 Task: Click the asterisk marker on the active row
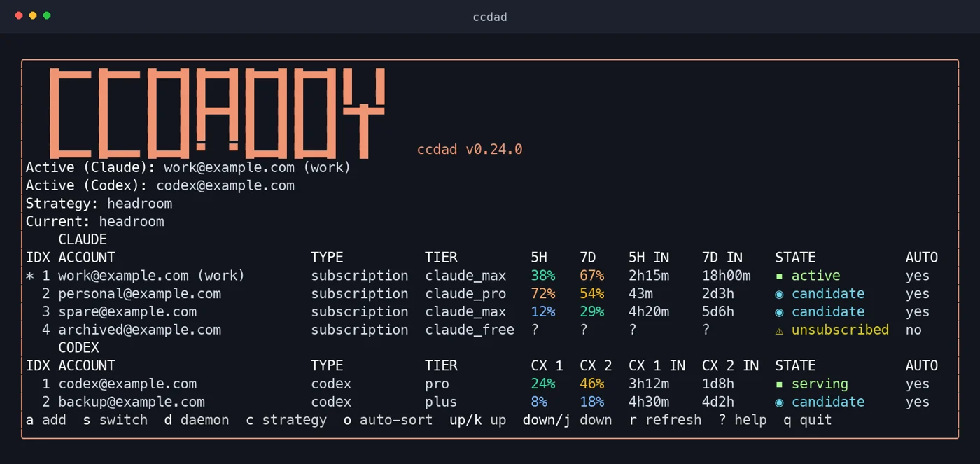pos(29,276)
